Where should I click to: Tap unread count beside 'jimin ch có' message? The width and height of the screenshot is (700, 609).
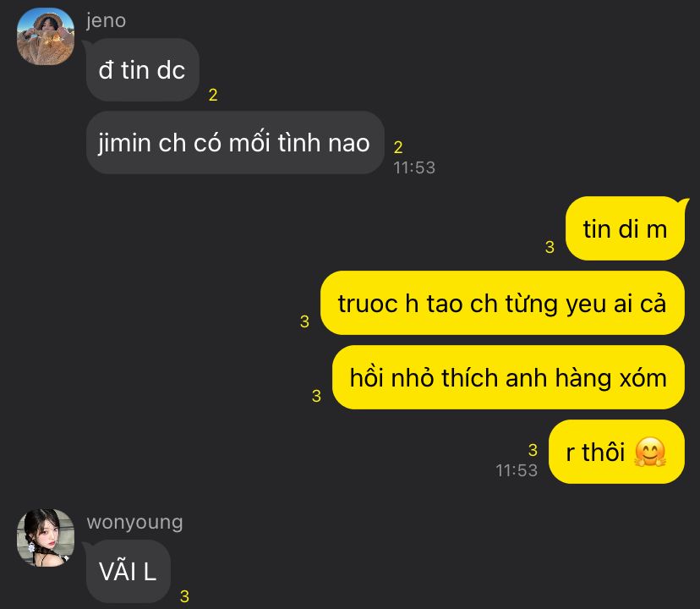tap(398, 147)
